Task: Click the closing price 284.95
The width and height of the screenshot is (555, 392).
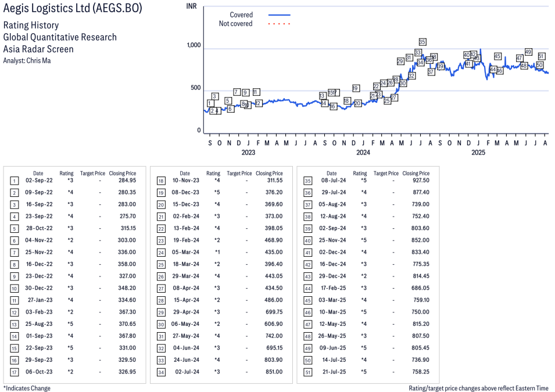Action: pos(127,181)
